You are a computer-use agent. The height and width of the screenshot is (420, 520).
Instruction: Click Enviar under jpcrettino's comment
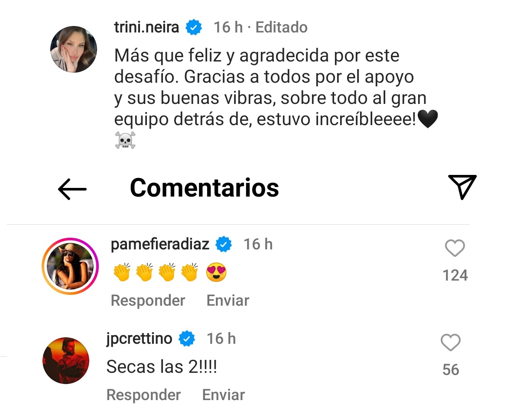pos(223,394)
